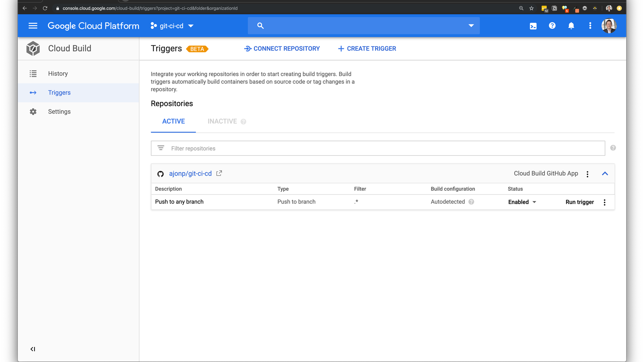The image size is (644, 362).
Task: Open three-dot menu for Push to any branch trigger
Action: coord(604,202)
